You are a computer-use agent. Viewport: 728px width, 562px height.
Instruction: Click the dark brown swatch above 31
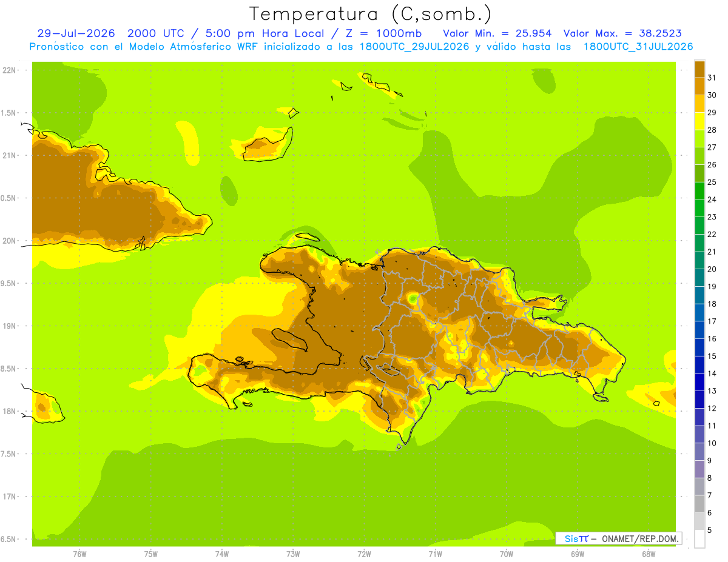(699, 69)
